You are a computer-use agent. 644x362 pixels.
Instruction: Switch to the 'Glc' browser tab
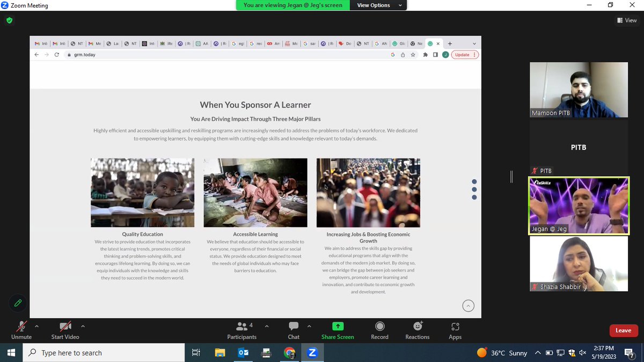399,43
